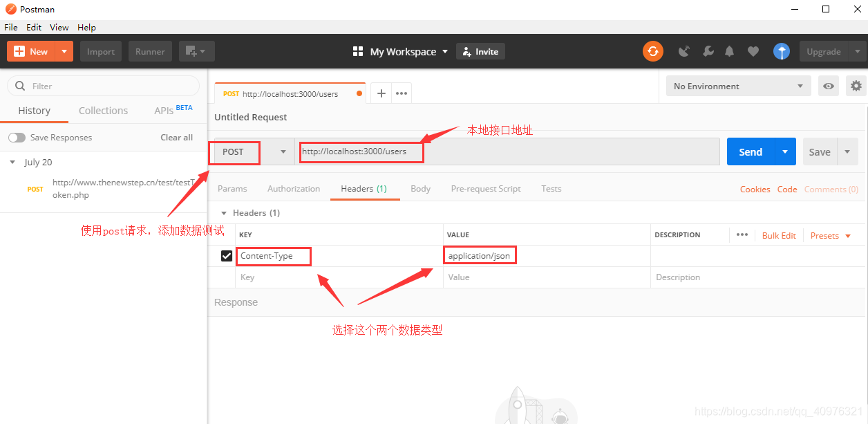The height and width of the screenshot is (424, 868).
Task: Open the manage environments gear icon
Action: (x=856, y=86)
